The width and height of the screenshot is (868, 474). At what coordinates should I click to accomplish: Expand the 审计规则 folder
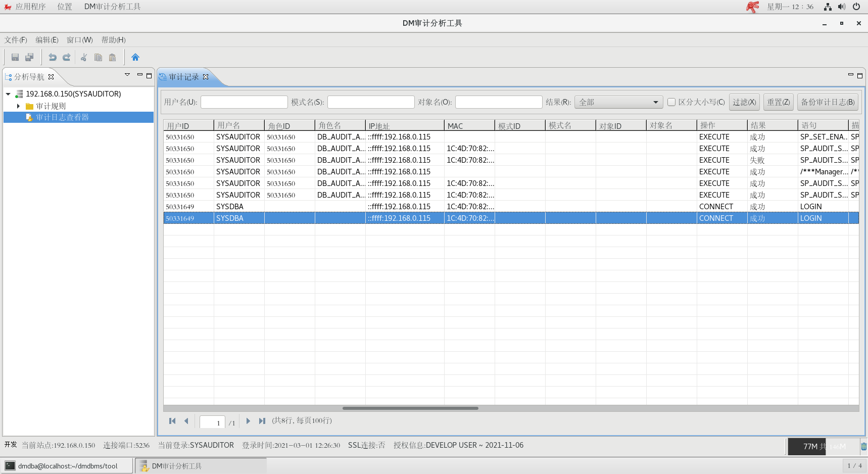(x=18, y=106)
